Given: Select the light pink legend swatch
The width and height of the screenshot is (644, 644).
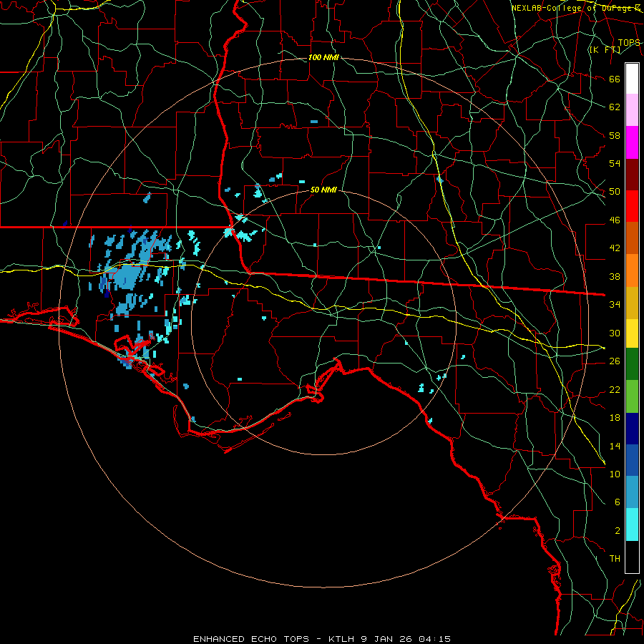Looking at the screenshot, I should click(x=632, y=110).
